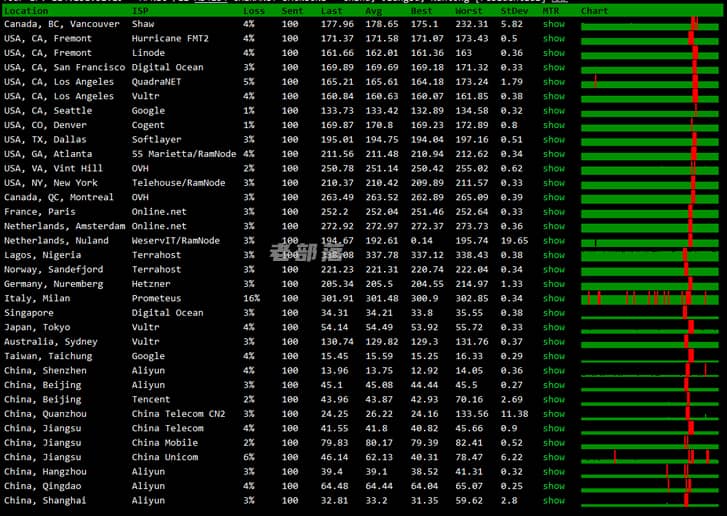727x516 pixels.
Task: Click the Avg column header
Action: coord(373,11)
